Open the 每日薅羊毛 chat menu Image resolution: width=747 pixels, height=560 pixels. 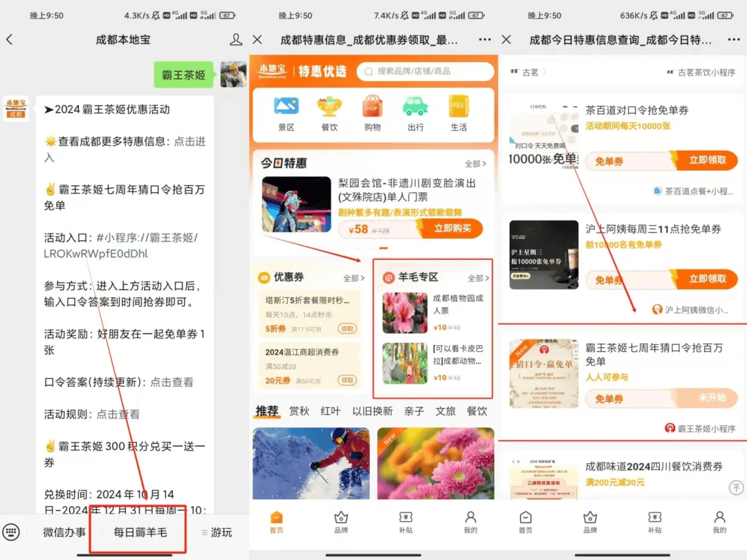(x=140, y=532)
